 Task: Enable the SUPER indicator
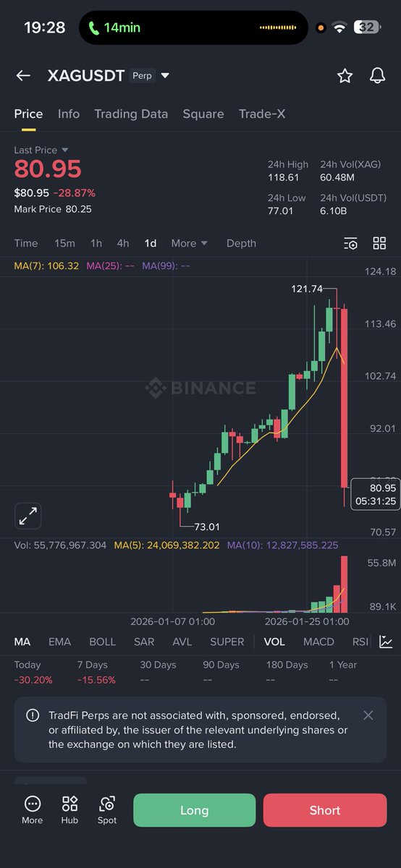(227, 642)
